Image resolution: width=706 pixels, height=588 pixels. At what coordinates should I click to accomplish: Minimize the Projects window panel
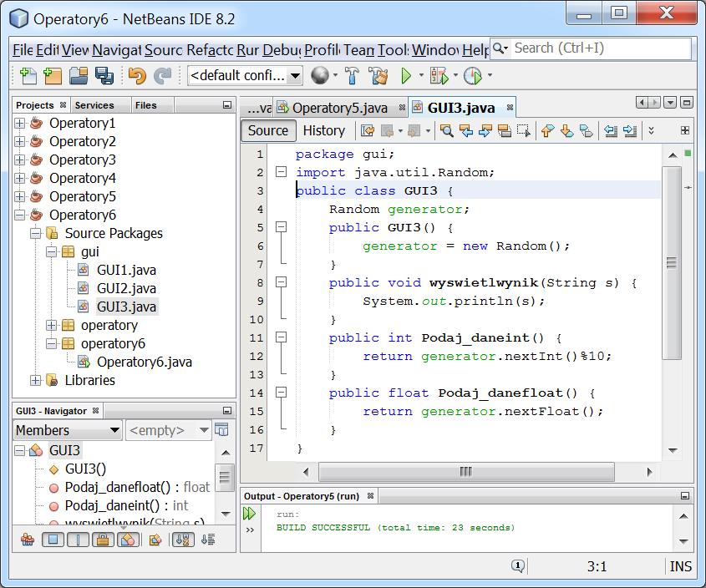[227, 105]
